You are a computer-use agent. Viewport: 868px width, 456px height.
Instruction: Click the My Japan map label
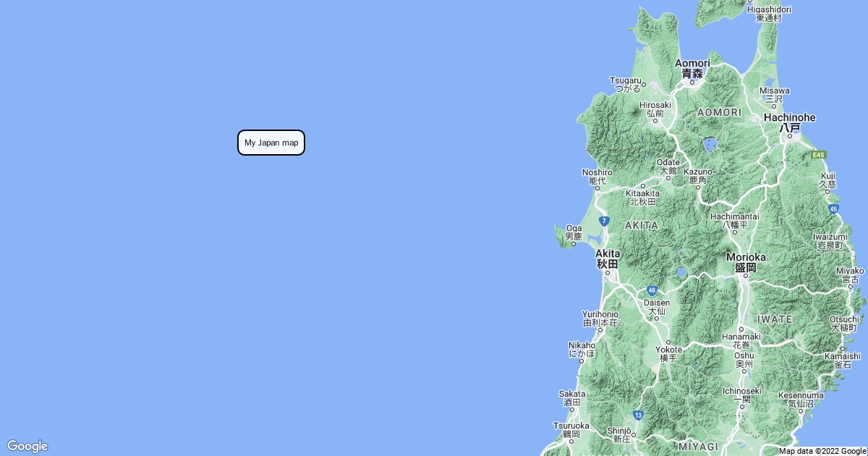pos(271,143)
